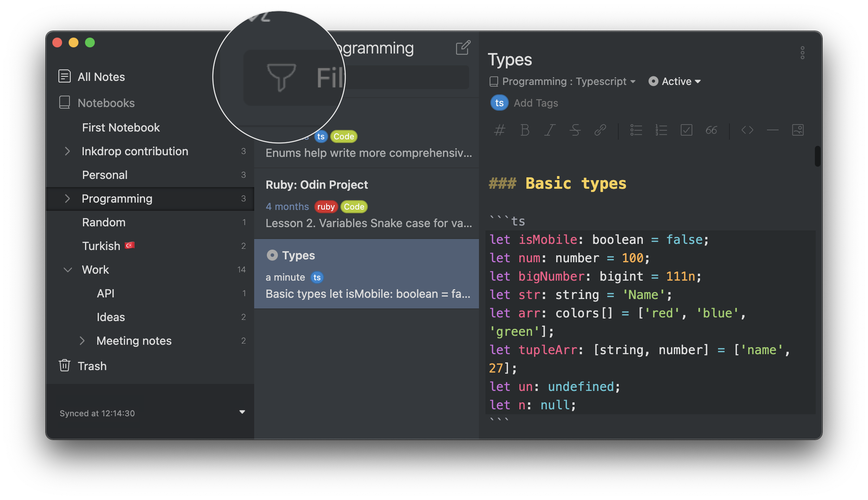Click the bullet list formatting icon
Image resolution: width=868 pixels, height=500 pixels.
(x=635, y=129)
